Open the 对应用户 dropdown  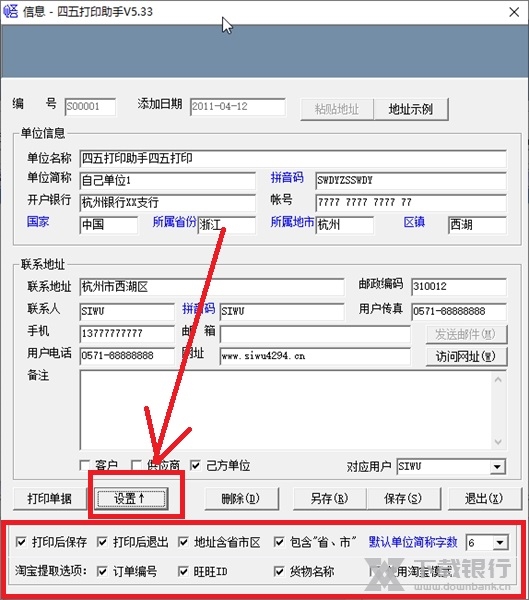coord(497,467)
